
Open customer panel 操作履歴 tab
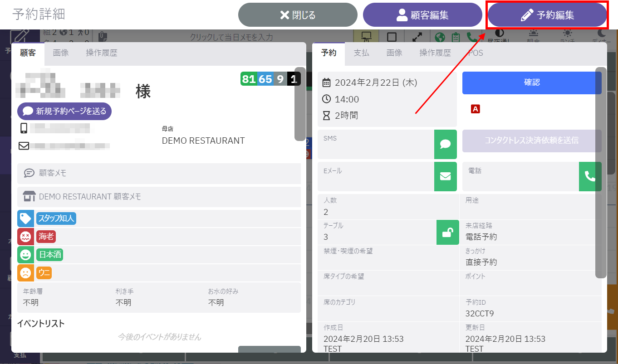pos(102,53)
